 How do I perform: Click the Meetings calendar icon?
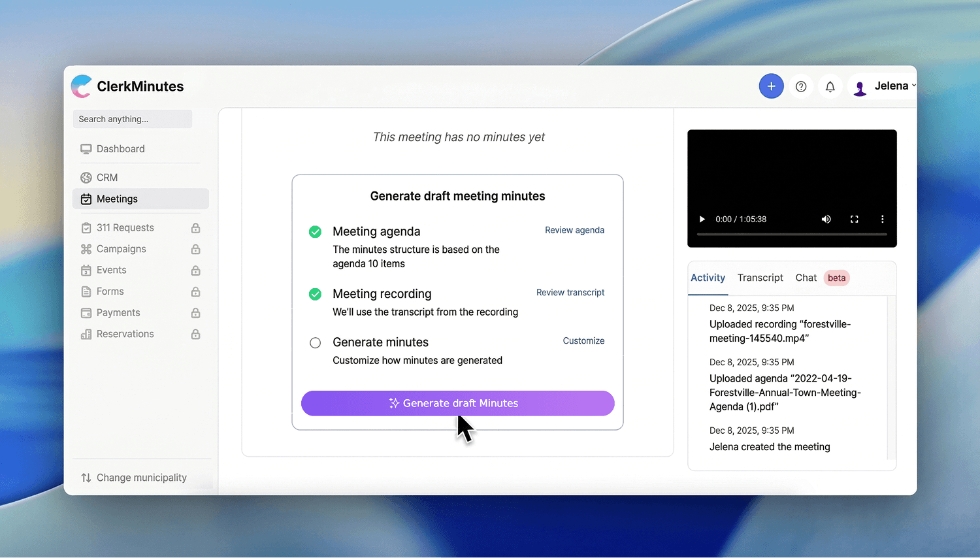coord(86,199)
